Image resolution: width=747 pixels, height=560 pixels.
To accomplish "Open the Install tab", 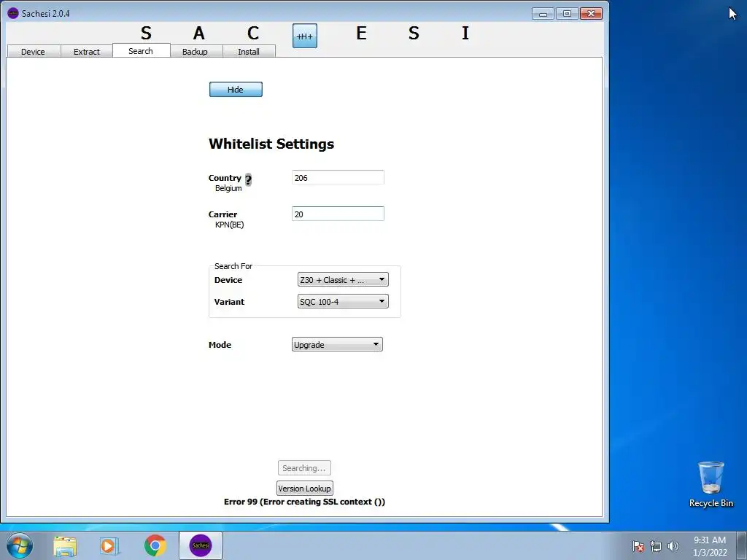I will [249, 52].
